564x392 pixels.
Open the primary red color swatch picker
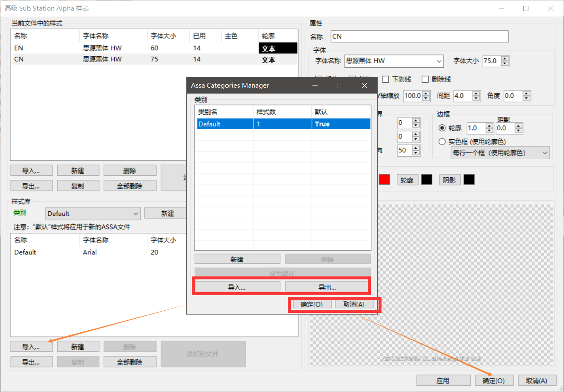pos(384,179)
